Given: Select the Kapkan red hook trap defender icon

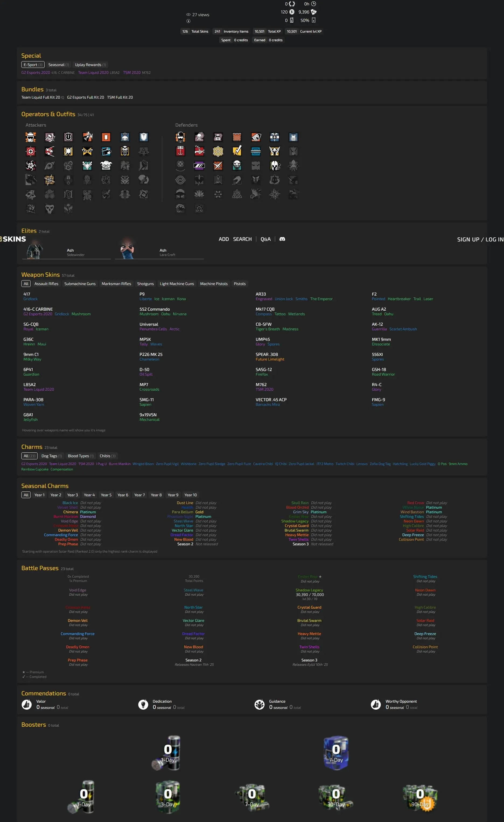Looking at the screenshot, I should click(180, 151).
